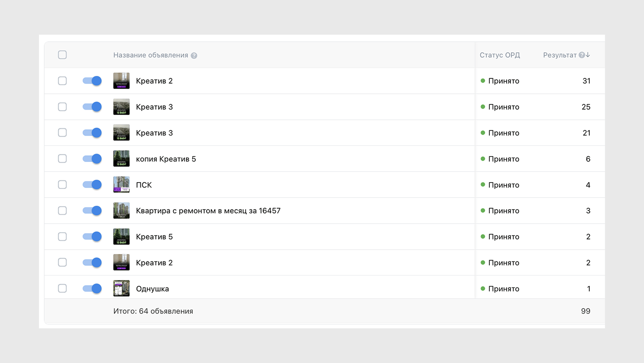Turn off the Однушка ad switch
This screenshot has width=644, height=363.
click(92, 288)
